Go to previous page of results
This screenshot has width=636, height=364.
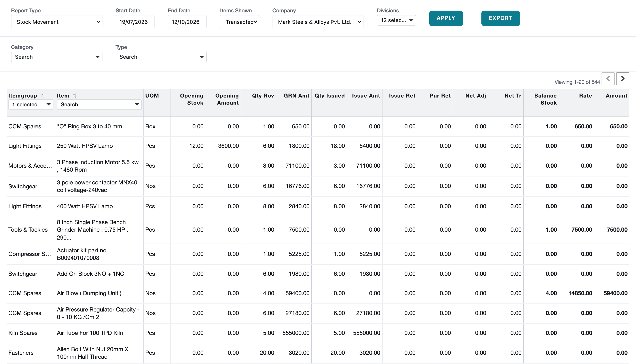point(608,79)
